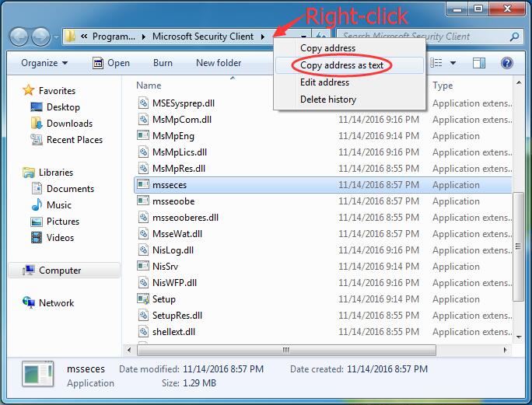Click the msseces application icon in the list
The image size is (532, 405).
pyautogui.click(x=143, y=184)
